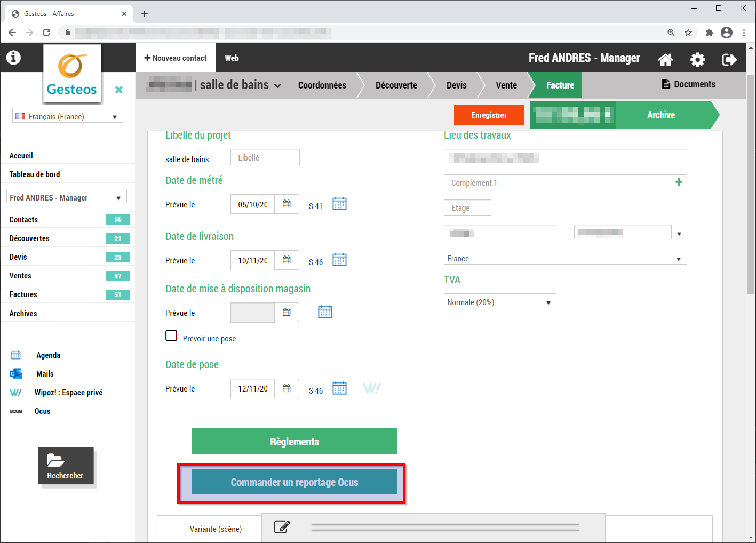Switch to the Devis step tab
The height and width of the screenshot is (543, 756).
[x=456, y=85]
